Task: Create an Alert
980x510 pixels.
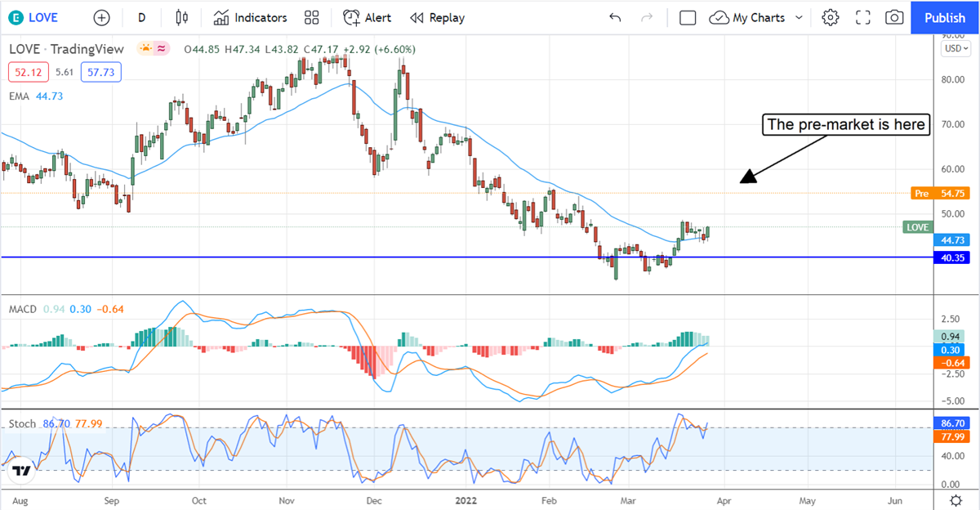Action: (x=367, y=17)
